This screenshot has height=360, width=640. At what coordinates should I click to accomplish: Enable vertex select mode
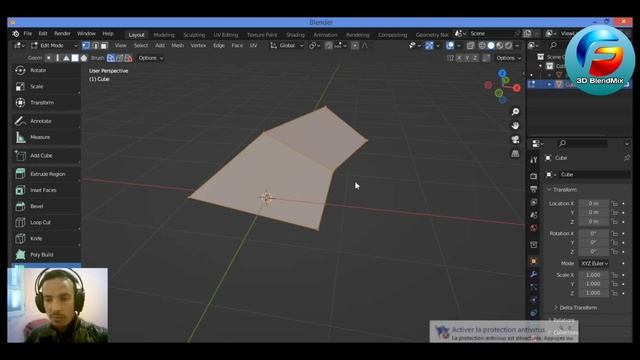(x=86, y=46)
